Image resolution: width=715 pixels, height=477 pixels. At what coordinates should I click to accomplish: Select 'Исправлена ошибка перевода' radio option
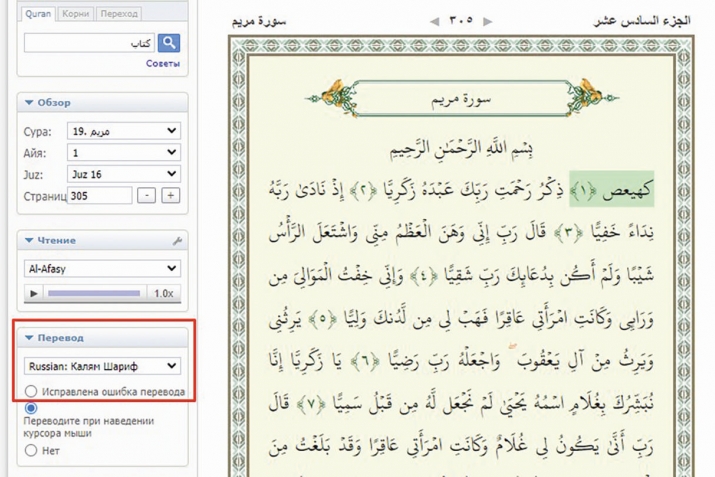pyautogui.click(x=32, y=392)
